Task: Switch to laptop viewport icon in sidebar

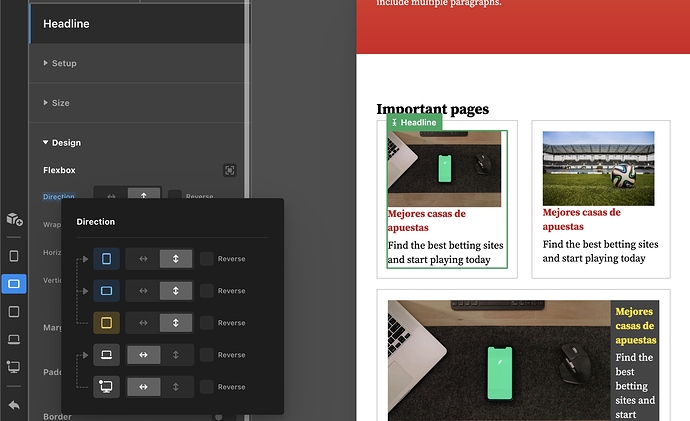Action: 14,340
